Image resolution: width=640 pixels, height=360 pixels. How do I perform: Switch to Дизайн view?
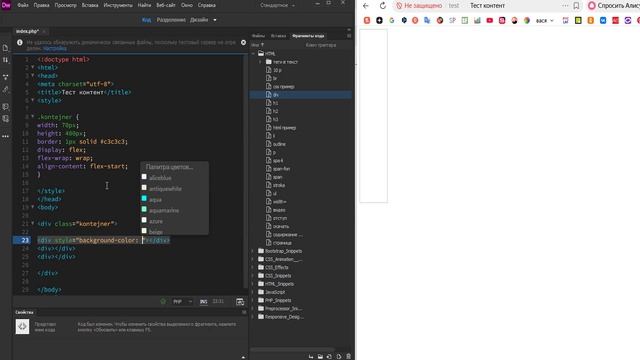pyautogui.click(x=199, y=20)
